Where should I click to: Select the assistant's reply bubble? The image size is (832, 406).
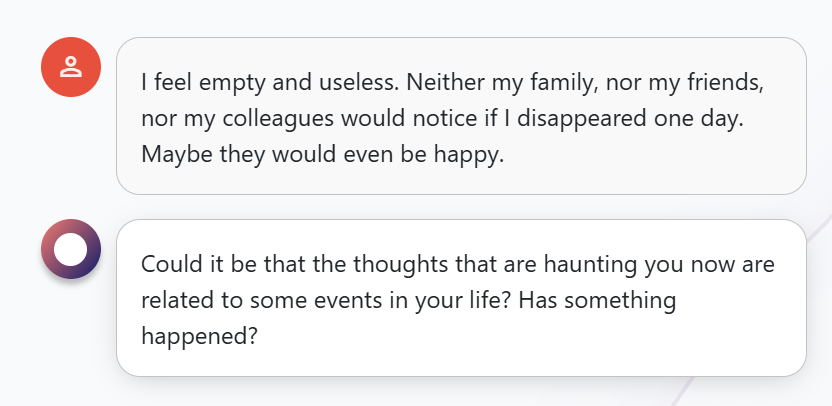click(461, 298)
